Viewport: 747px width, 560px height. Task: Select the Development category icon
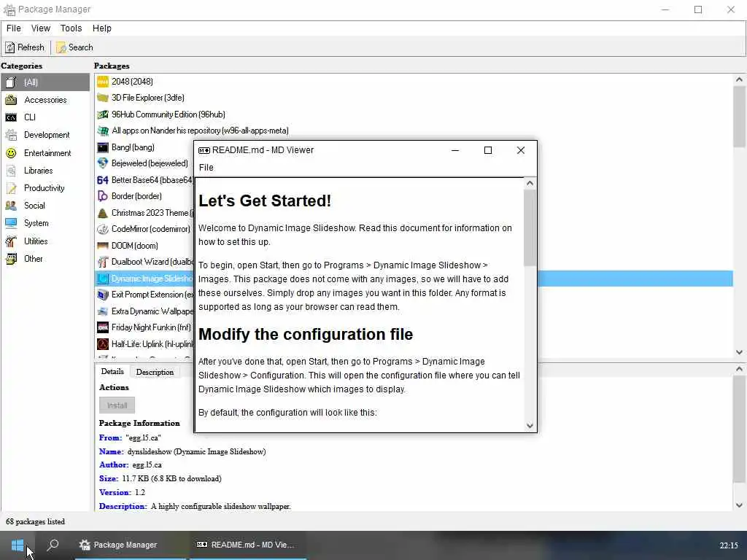pos(11,135)
